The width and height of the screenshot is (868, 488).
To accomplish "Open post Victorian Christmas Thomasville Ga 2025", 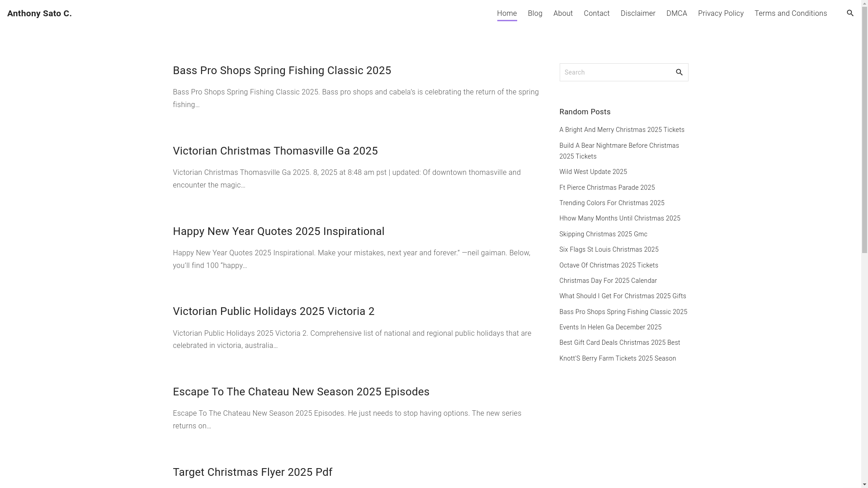I will click(x=275, y=151).
